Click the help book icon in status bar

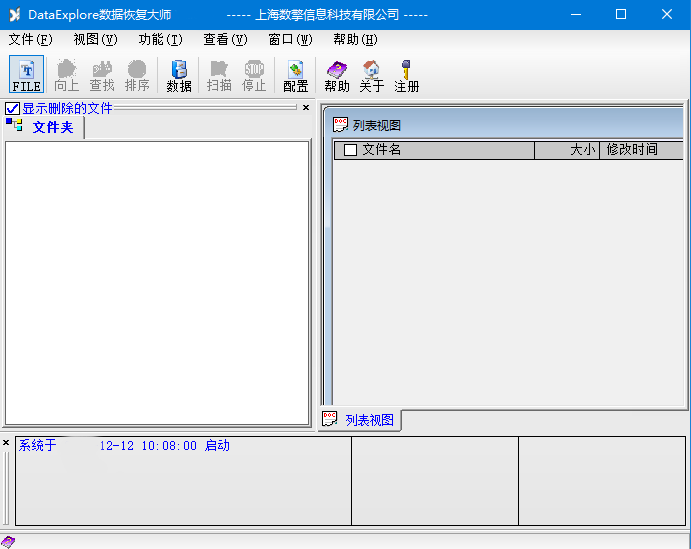[8, 542]
